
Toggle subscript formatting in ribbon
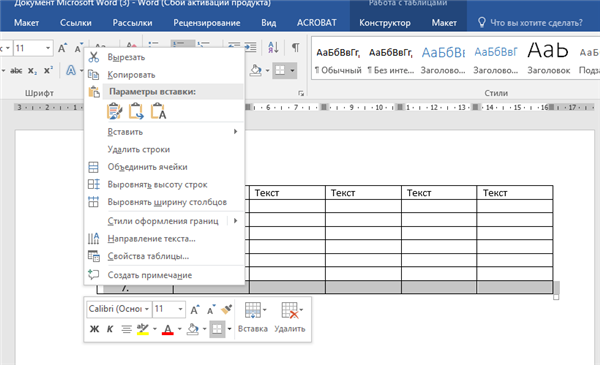(33, 71)
